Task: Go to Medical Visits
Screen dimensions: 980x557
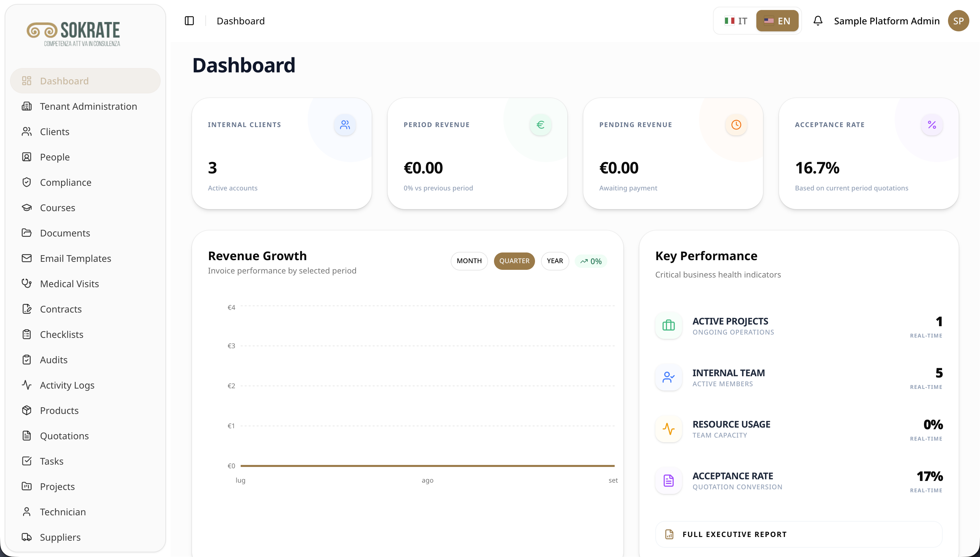Action: point(85,284)
